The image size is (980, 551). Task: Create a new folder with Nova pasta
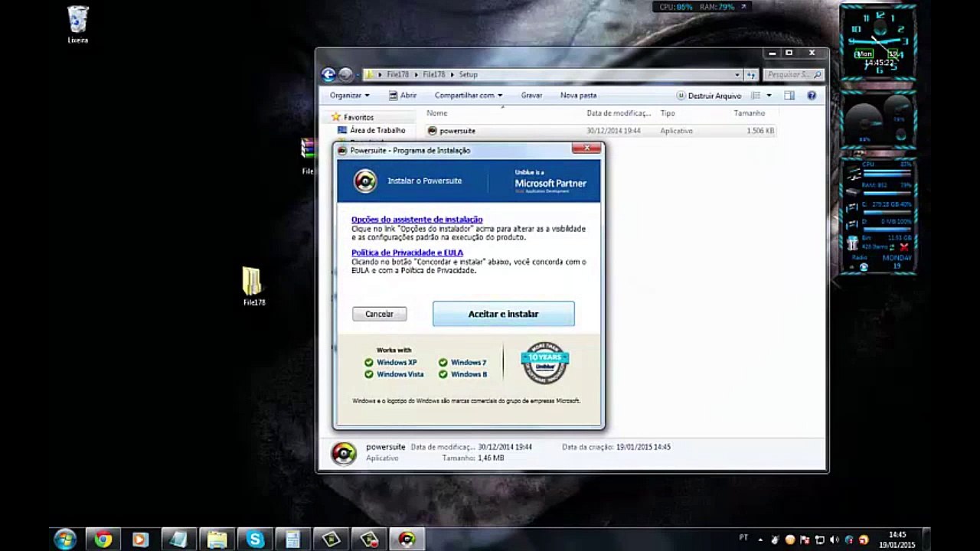(x=578, y=96)
